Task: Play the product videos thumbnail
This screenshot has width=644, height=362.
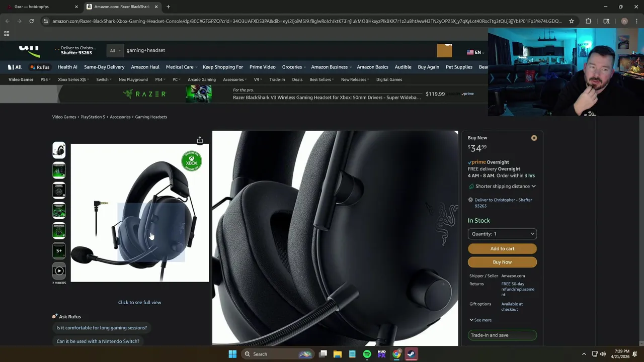Action: coord(59,271)
